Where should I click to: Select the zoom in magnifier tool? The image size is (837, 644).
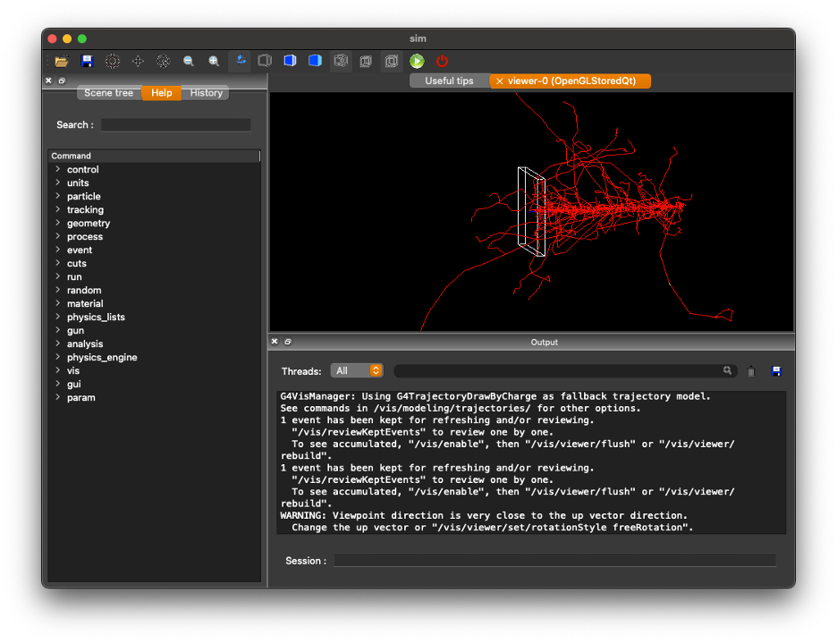pos(214,61)
